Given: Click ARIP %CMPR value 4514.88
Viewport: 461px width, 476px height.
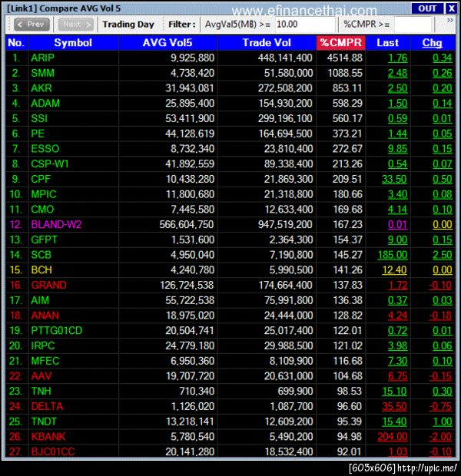Looking at the screenshot, I should coord(345,58).
